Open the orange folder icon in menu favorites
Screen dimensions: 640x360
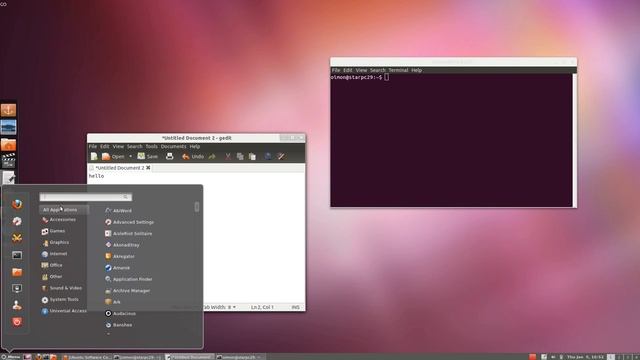pyautogui.click(x=17, y=272)
